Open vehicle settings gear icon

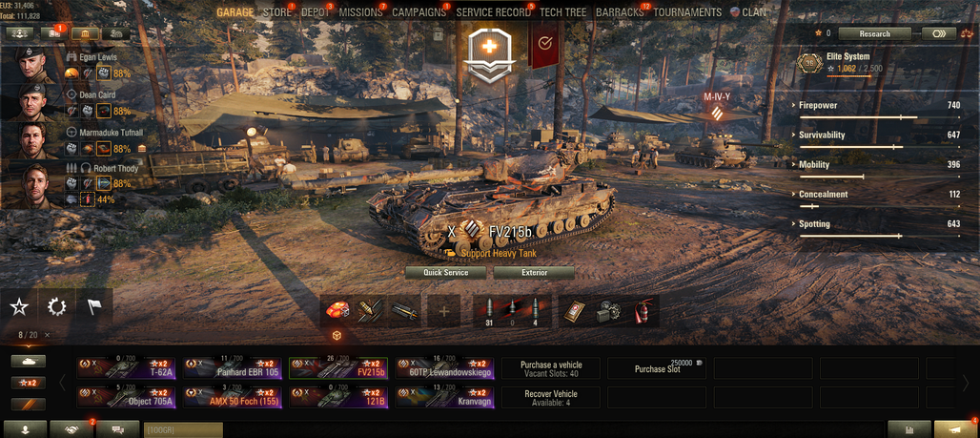coord(57,306)
